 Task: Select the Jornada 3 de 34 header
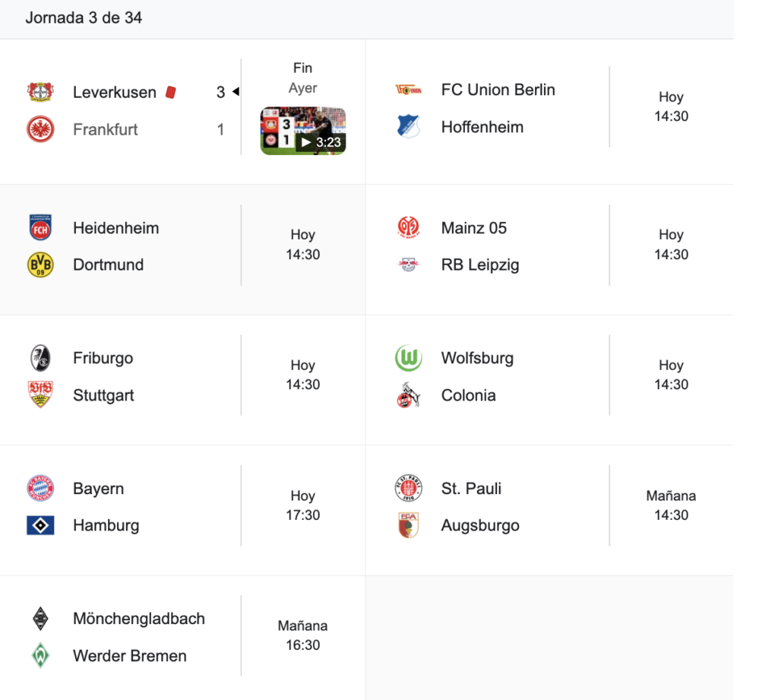tap(84, 18)
